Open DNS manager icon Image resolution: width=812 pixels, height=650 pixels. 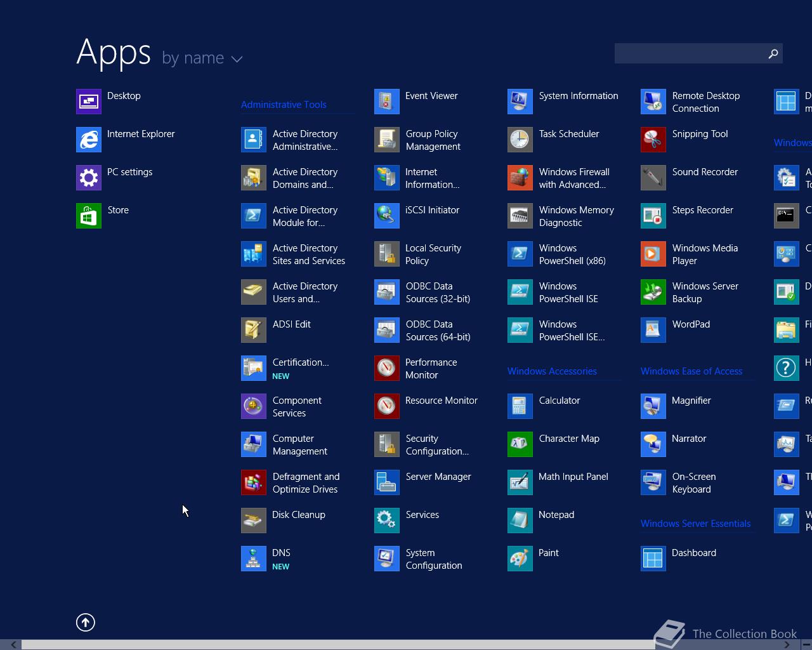click(x=254, y=559)
